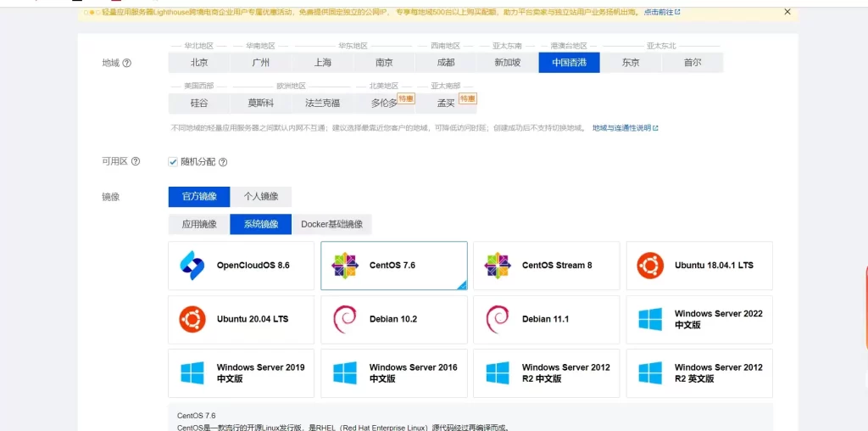
Task: Click the Windows Server 2016 logo icon
Action: 345,372
